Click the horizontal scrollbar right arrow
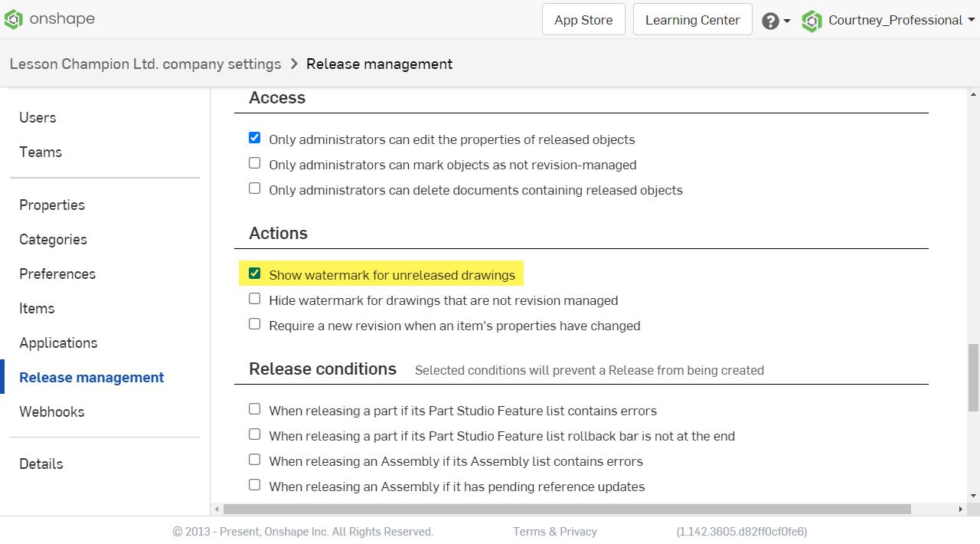The width and height of the screenshot is (980, 544). tap(960, 507)
